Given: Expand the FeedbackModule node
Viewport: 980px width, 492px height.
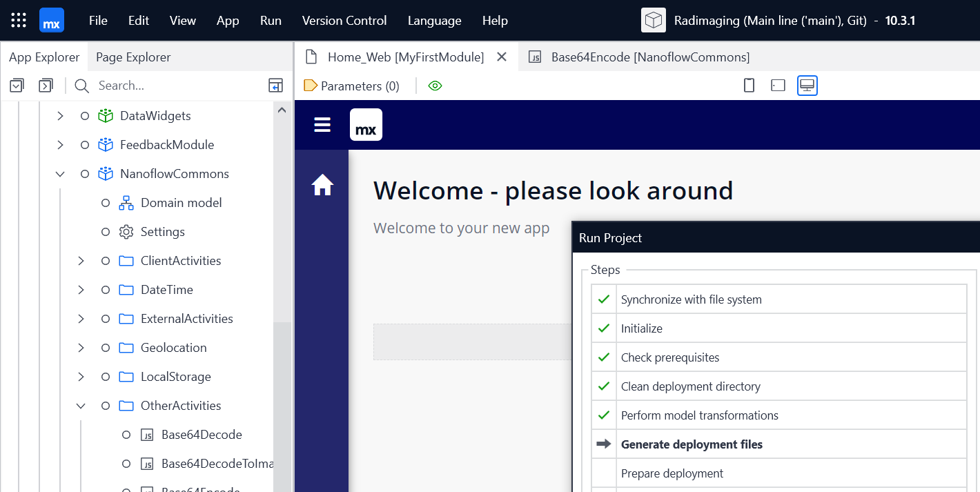Looking at the screenshot, I should coord(60,145).
